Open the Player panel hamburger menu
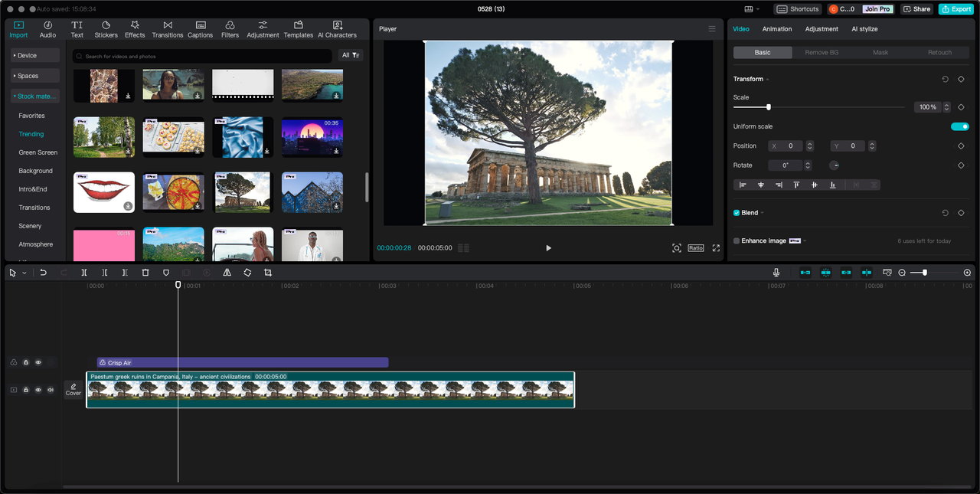This screenshot has width=980, height=494. 712,29
